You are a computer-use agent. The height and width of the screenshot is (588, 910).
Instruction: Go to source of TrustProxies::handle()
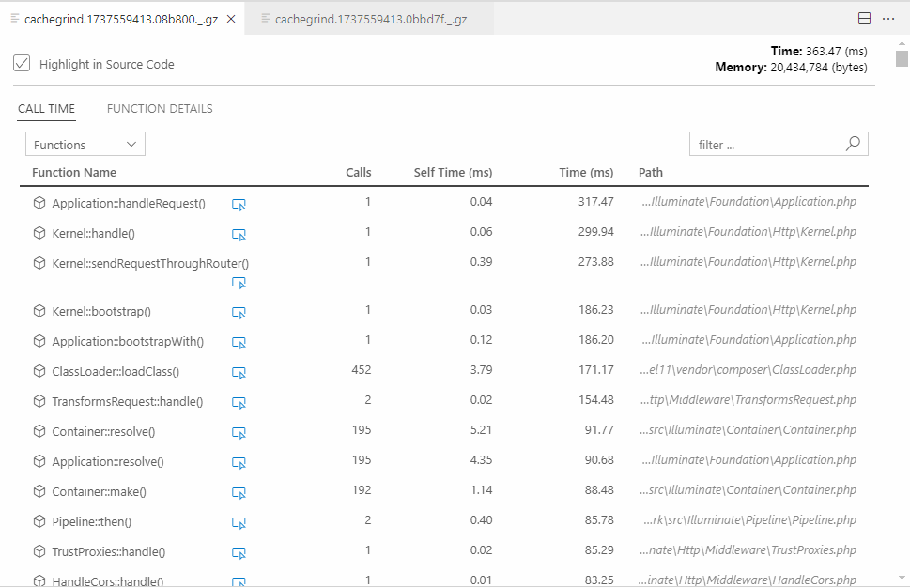tap(239, 553)
